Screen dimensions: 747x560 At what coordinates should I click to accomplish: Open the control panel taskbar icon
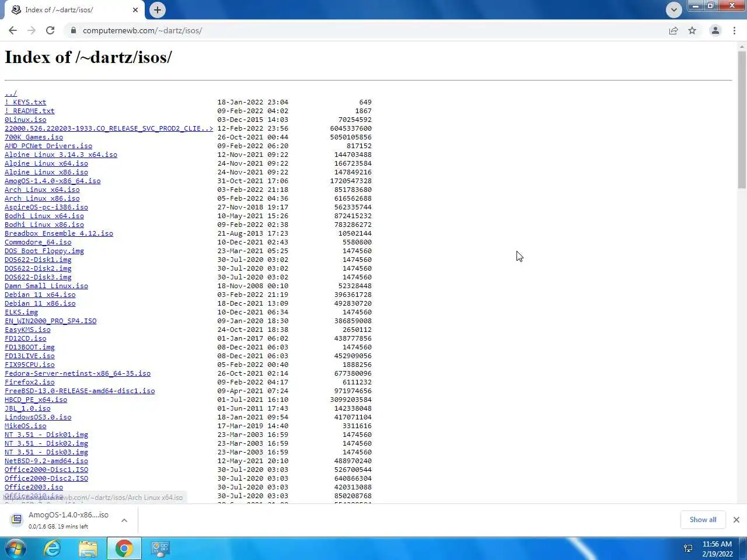(x=160, y=548)
